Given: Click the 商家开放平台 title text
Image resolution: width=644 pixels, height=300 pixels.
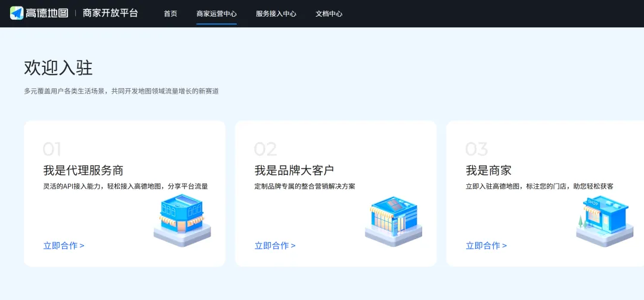Looking at the screenshot, I should pyautogui.click(x=110, y=13).
